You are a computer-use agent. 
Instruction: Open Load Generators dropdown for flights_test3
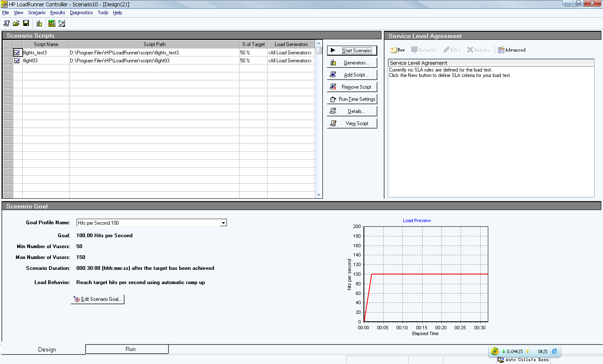(x=291, y=53)
